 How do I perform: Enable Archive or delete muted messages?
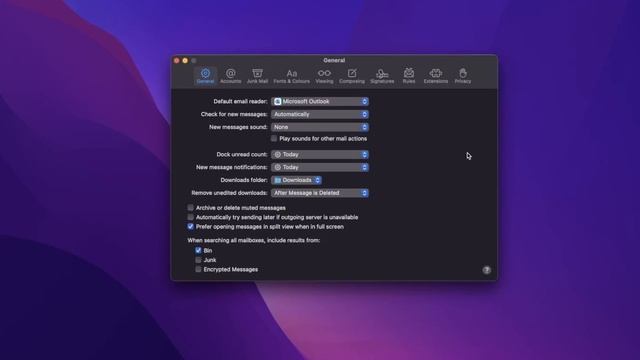191,208
